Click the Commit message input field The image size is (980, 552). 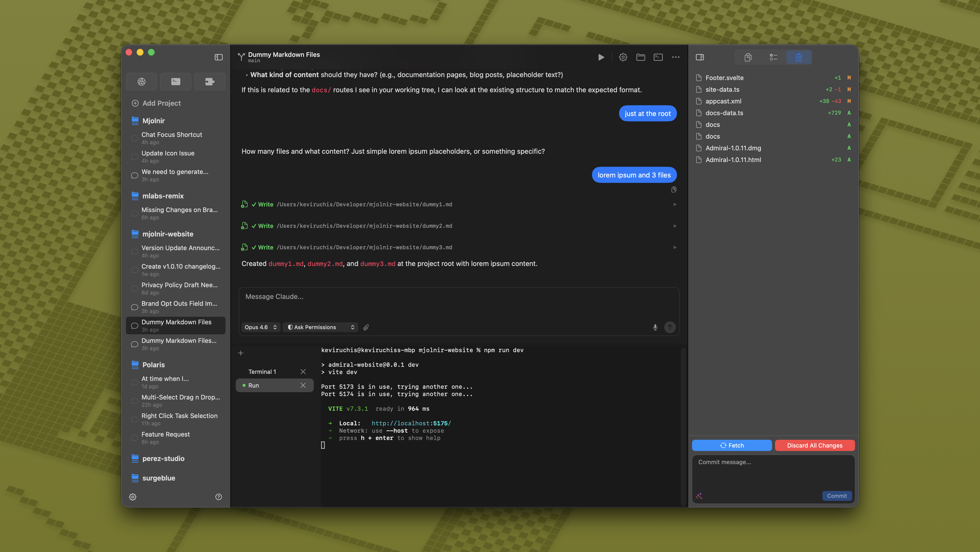click(x=772, y=474)
